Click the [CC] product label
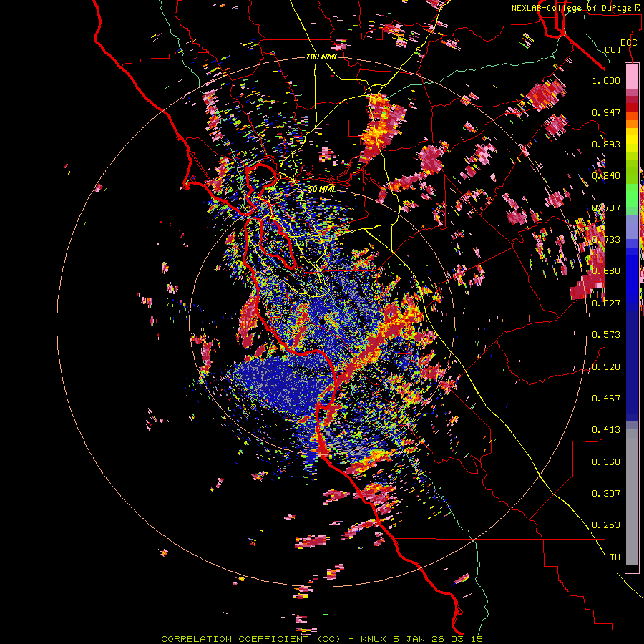 (x=611, y=49)
